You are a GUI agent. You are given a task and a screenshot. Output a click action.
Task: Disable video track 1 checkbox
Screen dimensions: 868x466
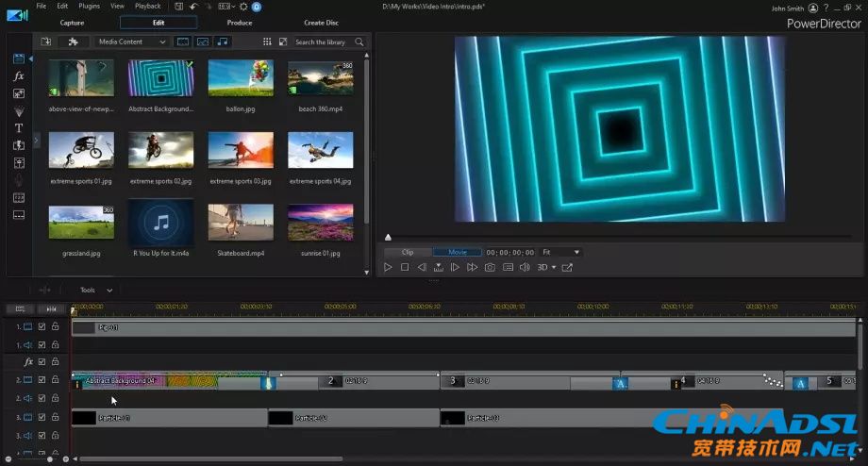(42, 327)
